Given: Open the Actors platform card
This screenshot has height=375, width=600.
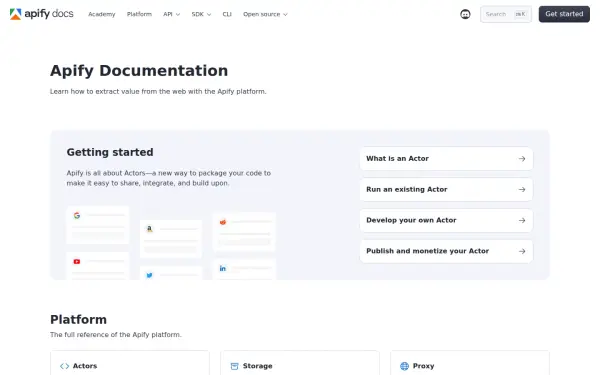Looking at the screenshot, I should pos(130,363).
